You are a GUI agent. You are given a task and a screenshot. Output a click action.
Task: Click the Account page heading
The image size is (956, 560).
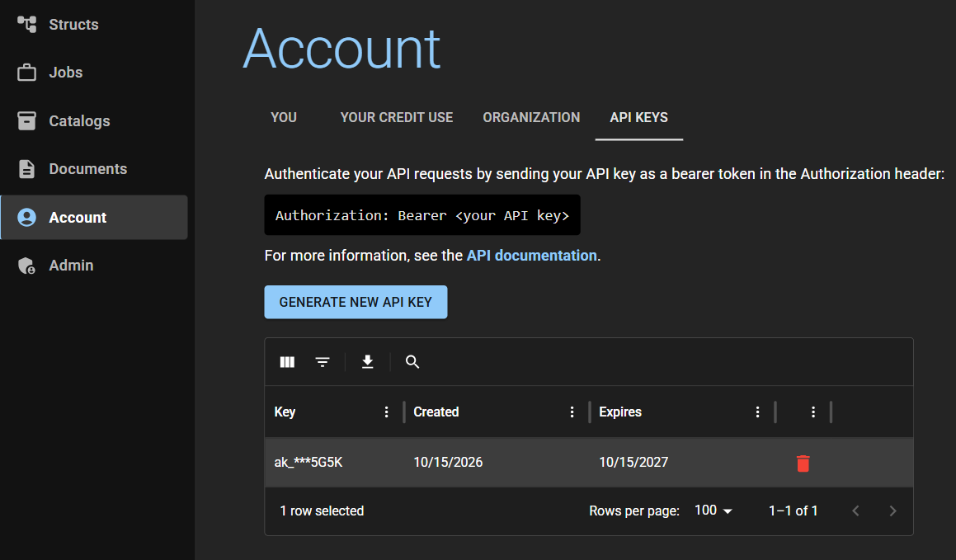click(x=341, y=49)
